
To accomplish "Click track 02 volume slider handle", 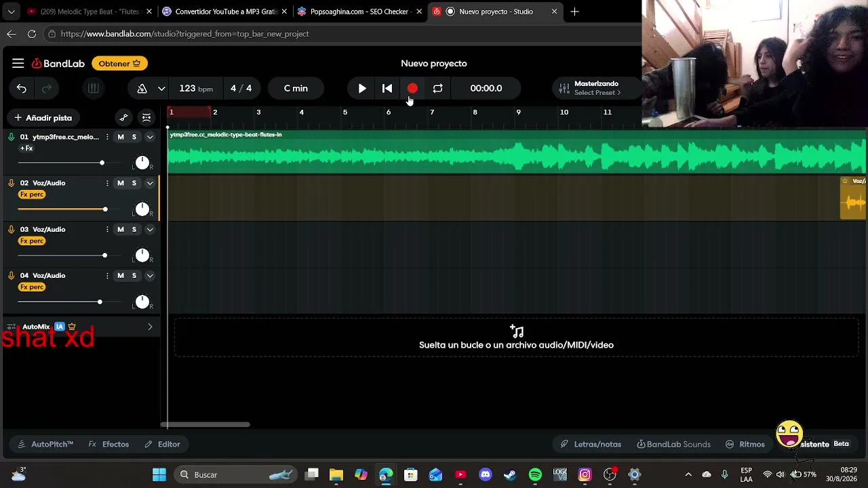I will tap(105, 209).
